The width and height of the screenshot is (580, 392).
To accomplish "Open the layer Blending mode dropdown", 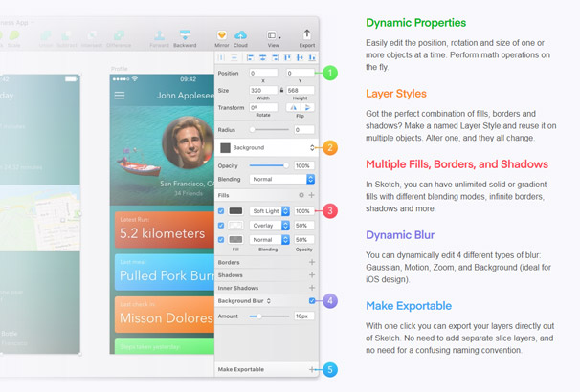I will point(281,179).
